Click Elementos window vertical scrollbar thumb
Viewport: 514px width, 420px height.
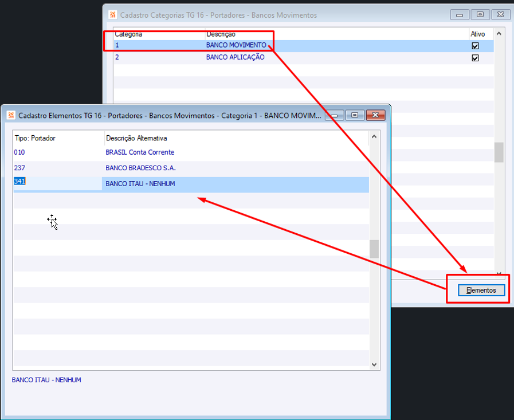(x=374, y=249)
